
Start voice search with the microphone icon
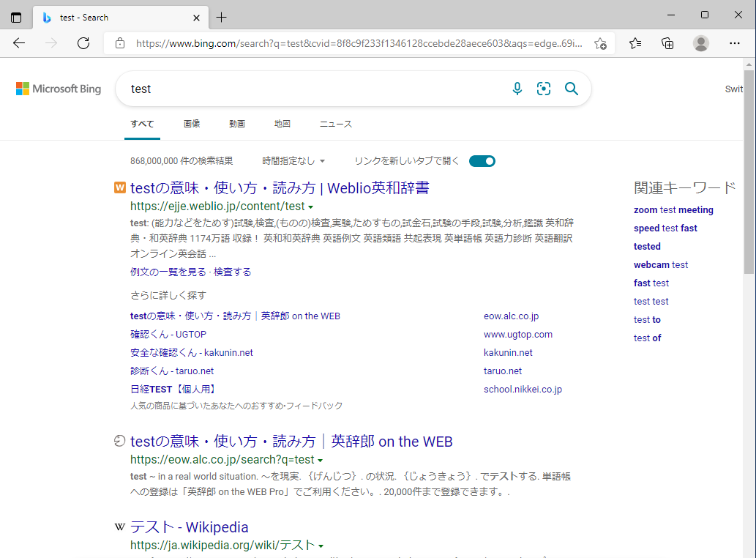(517, 88)
